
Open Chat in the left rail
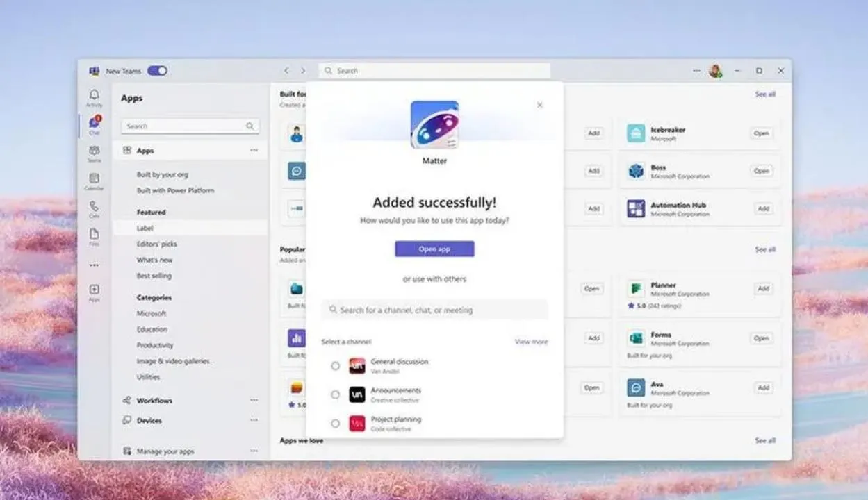pos(94,124)
